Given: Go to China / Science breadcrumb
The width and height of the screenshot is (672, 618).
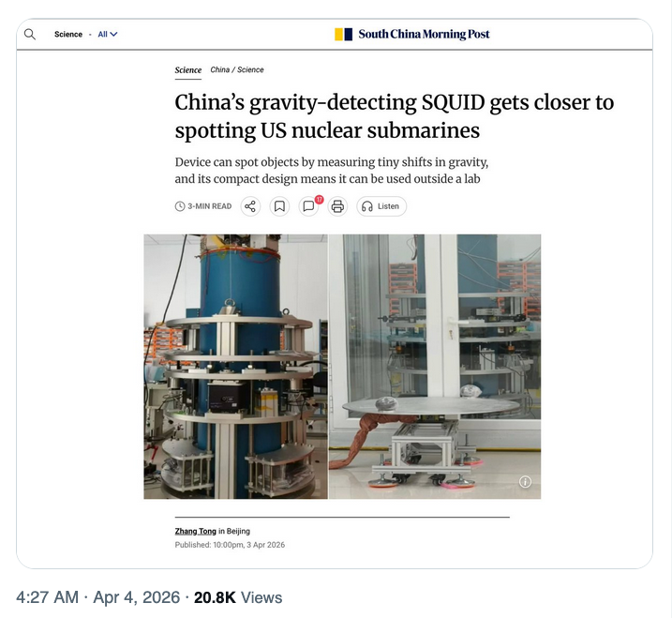Looking at the screenshot, I should [237, 69].
